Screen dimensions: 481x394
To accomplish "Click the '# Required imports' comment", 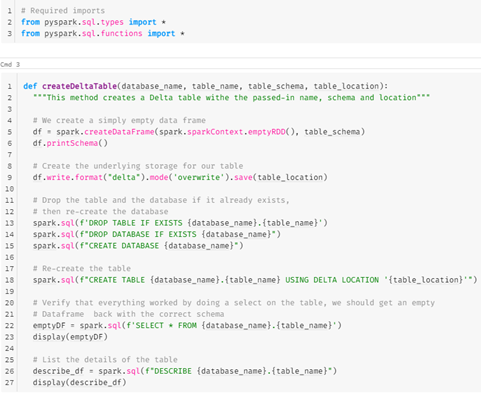I will pyautogui.click(x=63, y=11).
